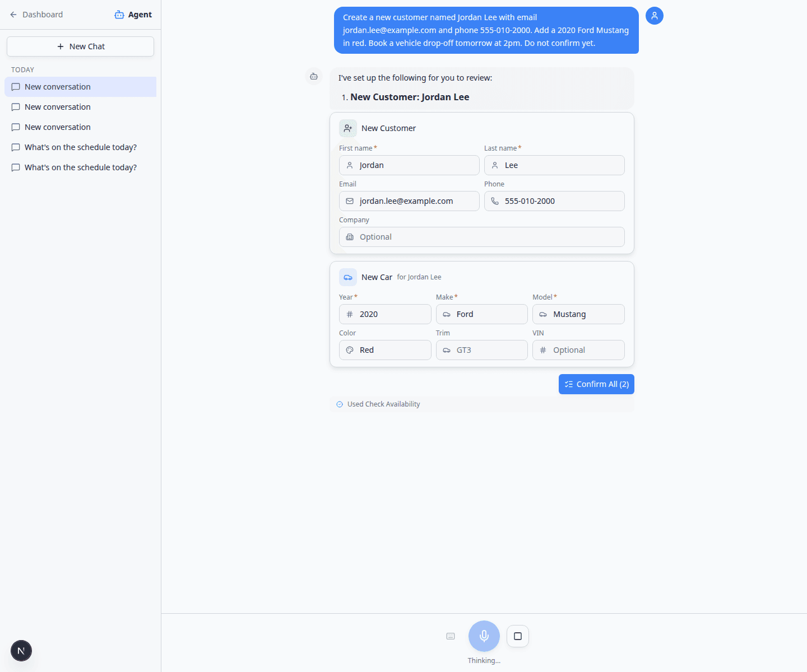Click the Thinking... status text
807x672 pixels.
[x=484, y=661]
